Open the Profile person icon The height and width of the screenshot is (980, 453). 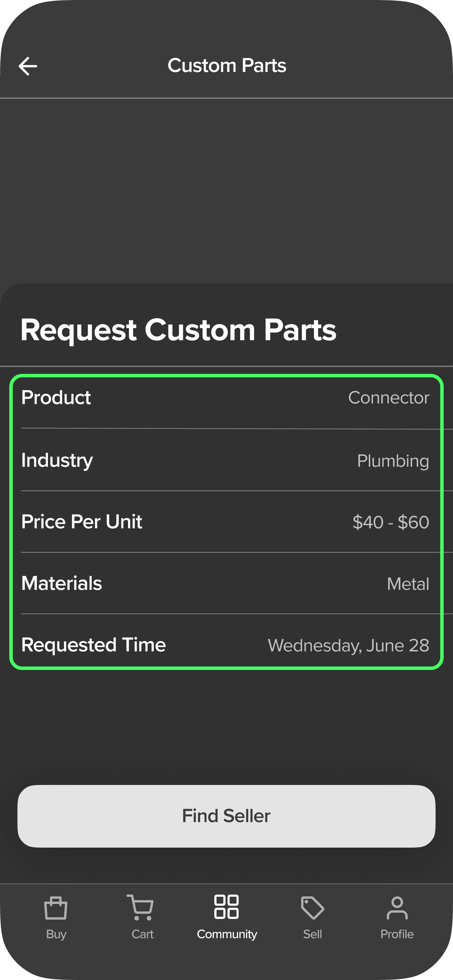coord(397,908)
